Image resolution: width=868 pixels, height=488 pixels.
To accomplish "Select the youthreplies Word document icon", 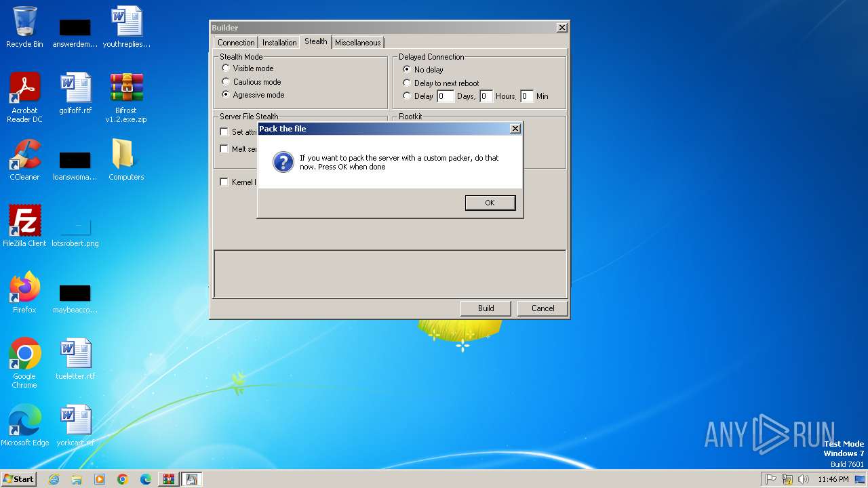I will (127, 27).
